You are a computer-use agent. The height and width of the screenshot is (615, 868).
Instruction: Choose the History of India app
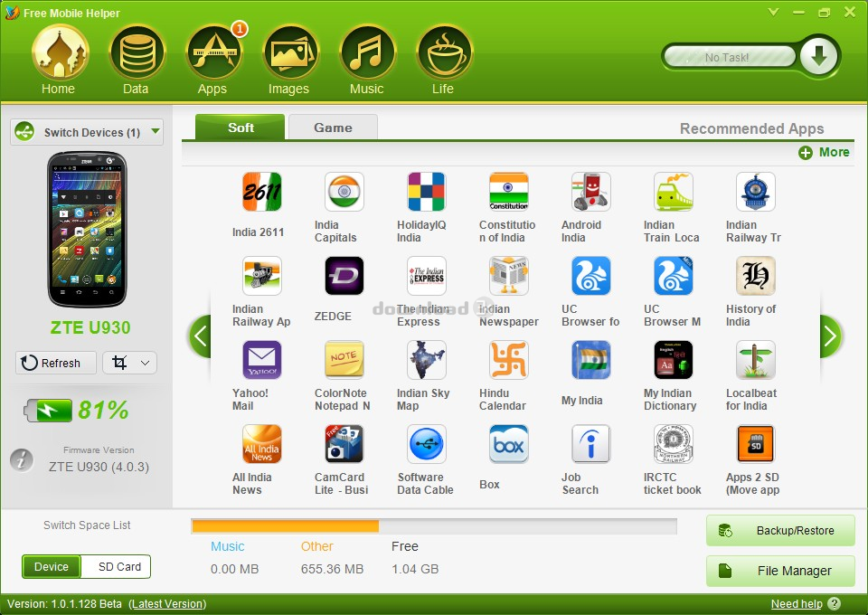coord(756,276)
